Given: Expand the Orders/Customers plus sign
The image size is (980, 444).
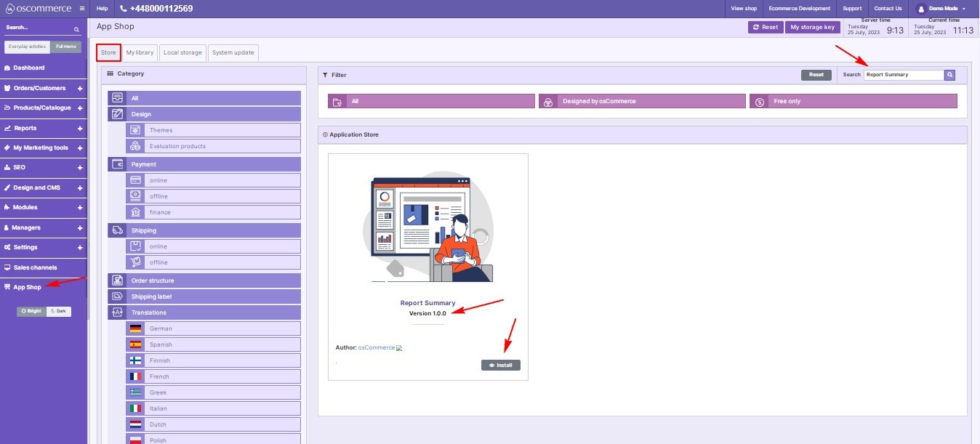Looking at the screenshot, I should click(80, 88).
